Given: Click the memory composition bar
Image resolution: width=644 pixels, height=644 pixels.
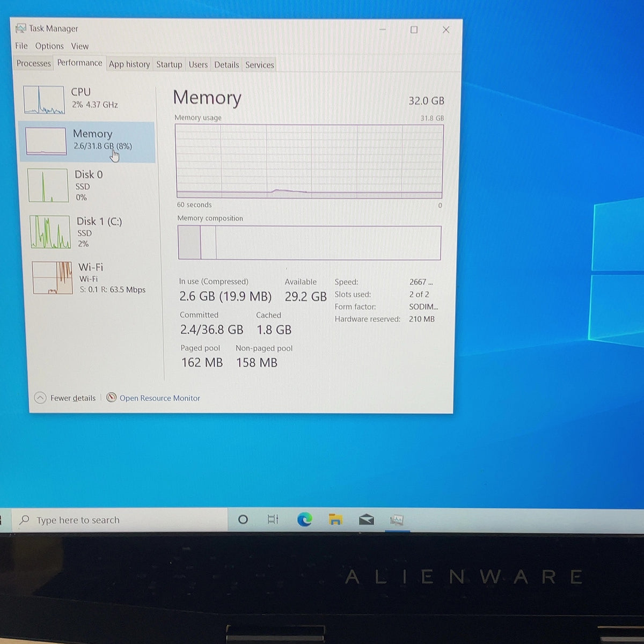Looking at the screenshot, I should click(310, 243).
